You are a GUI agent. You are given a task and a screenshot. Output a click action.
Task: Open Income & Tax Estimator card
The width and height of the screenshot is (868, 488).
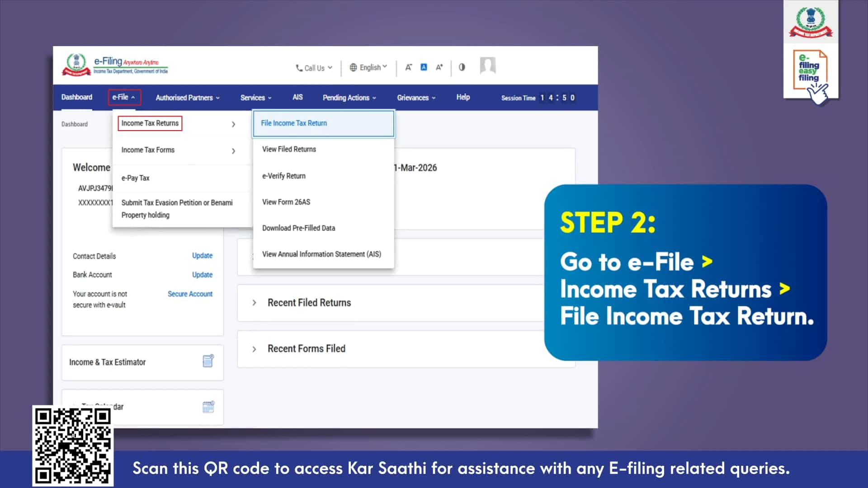(x=142, y=362)
